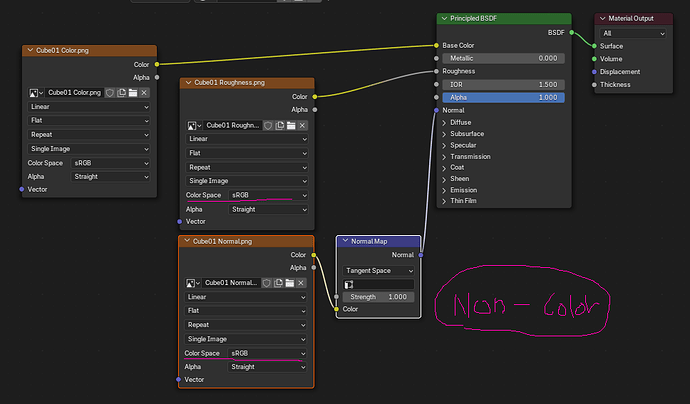
Task: Click the Color output socket of Cube01 Roughness node
Action: 315,96
